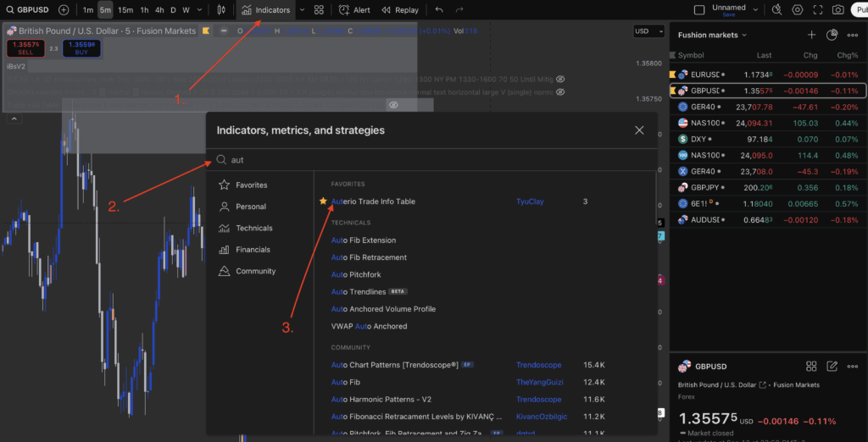Enter fullscreen mode from the top toolbar
This screenshot has height=442, width=868.
click(x=818, y=10)
